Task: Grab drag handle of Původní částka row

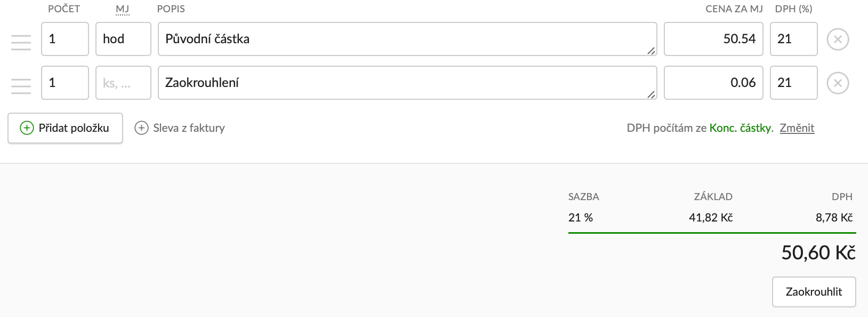Action: coord(21,42)
